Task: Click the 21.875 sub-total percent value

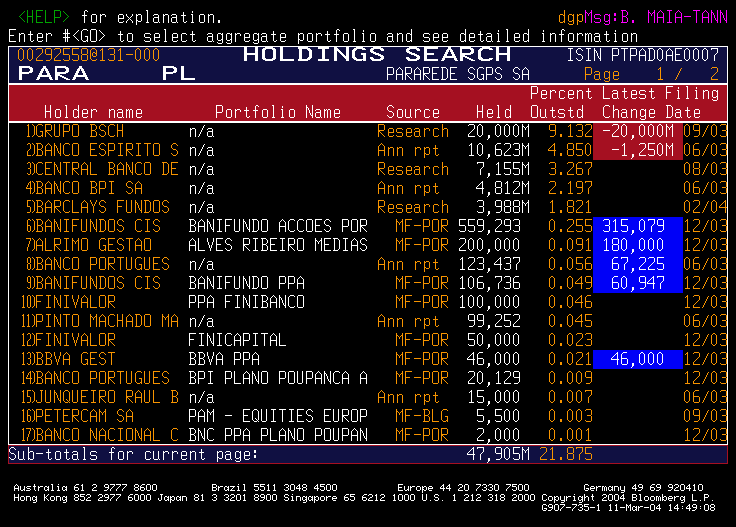Action: 566,454
